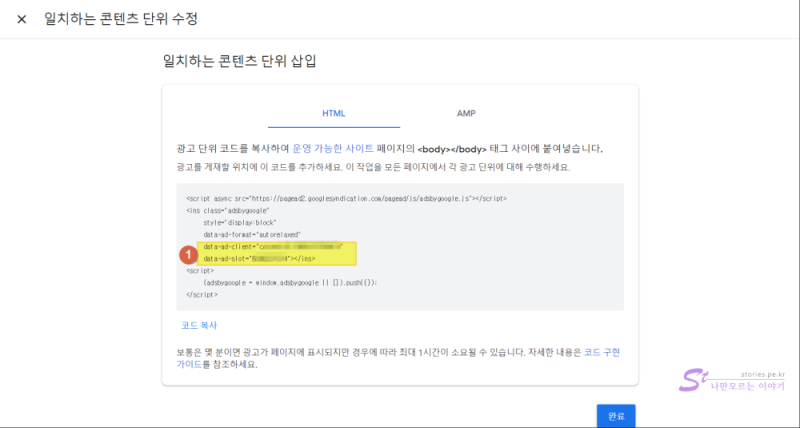
Task: Click the 완료 button
Action: 616,416
